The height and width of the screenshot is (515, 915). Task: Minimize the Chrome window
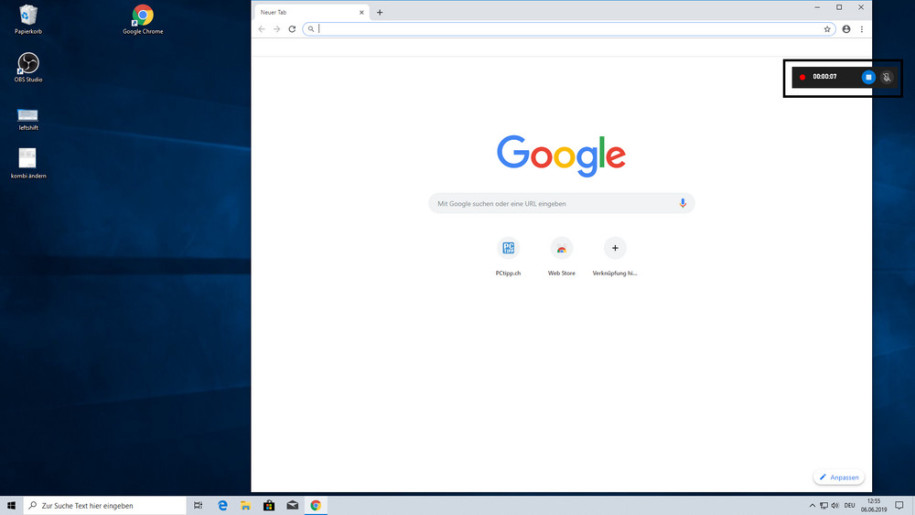click(x=817, y=8)
